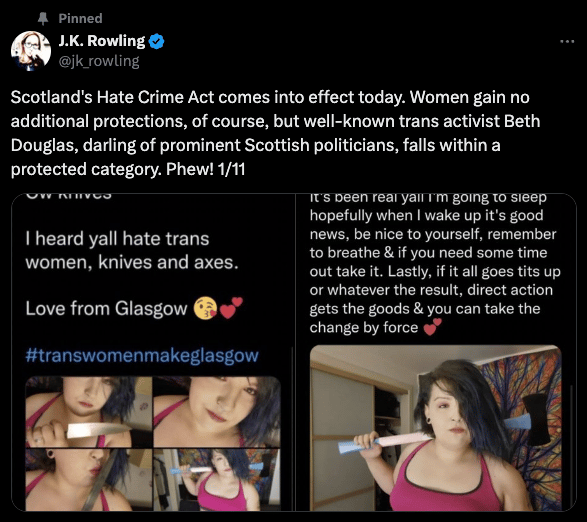The height and width of the screenshot is (522, 587).
Task: Click the 'I heard yall hate trans women' text
Action: click(132, 251)
